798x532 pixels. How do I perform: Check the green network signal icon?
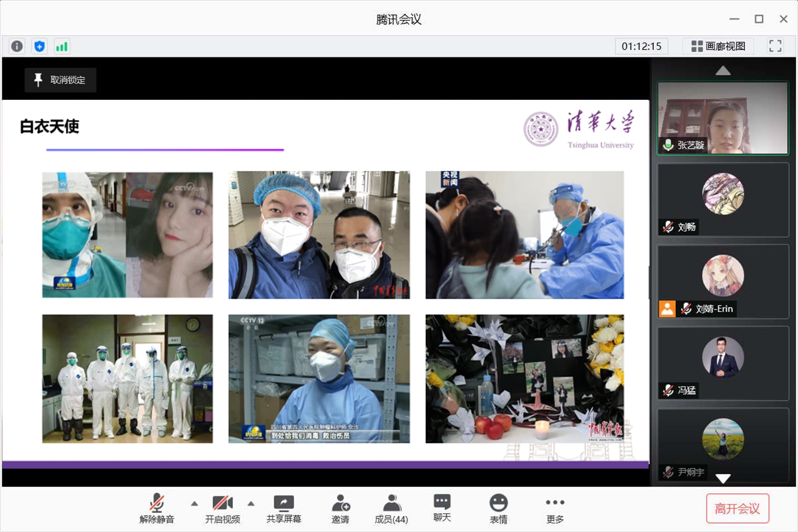tap(62, 46)
